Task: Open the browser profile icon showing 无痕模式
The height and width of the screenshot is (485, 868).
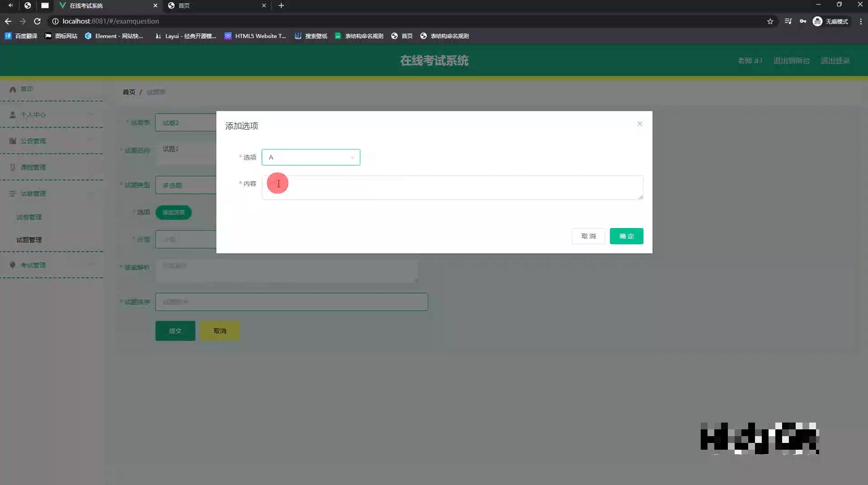Action: (x=817, y=21)
